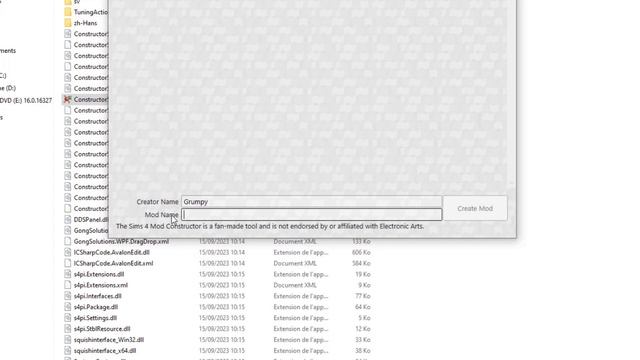Select the ICSharpCode.AvalonEdit.xml file icon

point(68,263)
